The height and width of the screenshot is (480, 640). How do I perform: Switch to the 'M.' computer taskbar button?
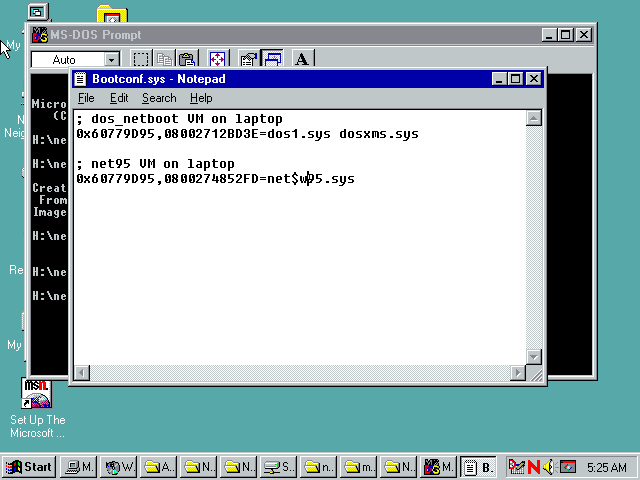[79, 467]
